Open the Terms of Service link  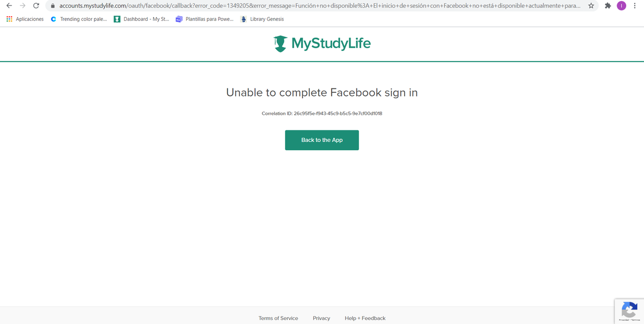coord(278,318)
